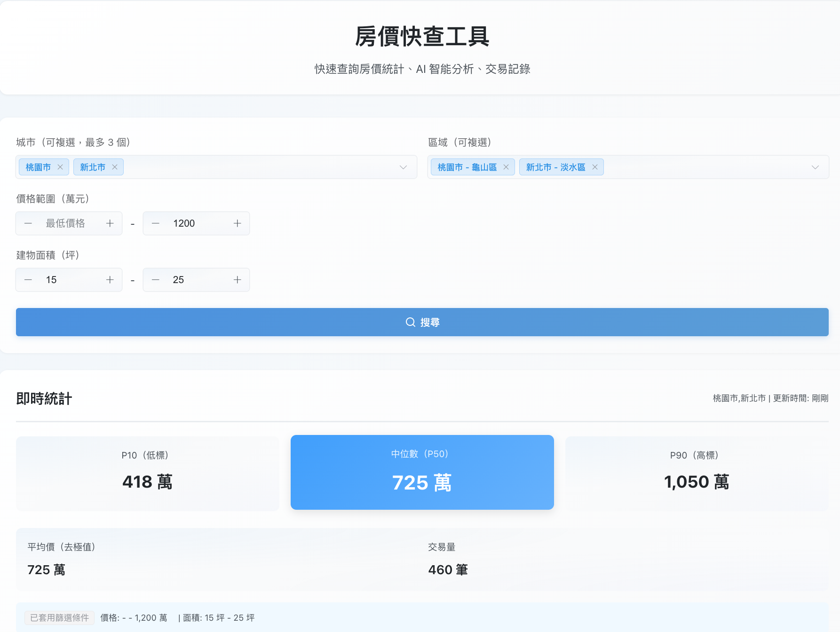Click the plus icon beside the 25 area field
Screen dimensions: 840x632
click(237, 280)
